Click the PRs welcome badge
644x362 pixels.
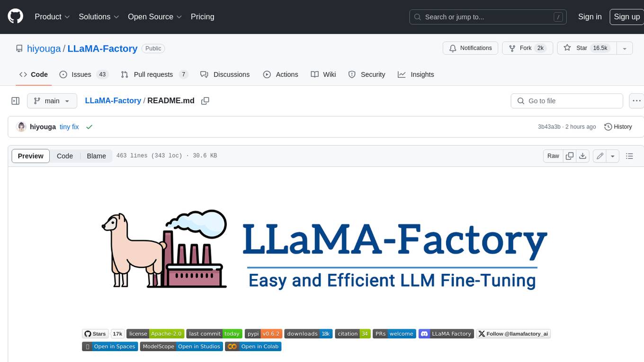pos(394,334)
